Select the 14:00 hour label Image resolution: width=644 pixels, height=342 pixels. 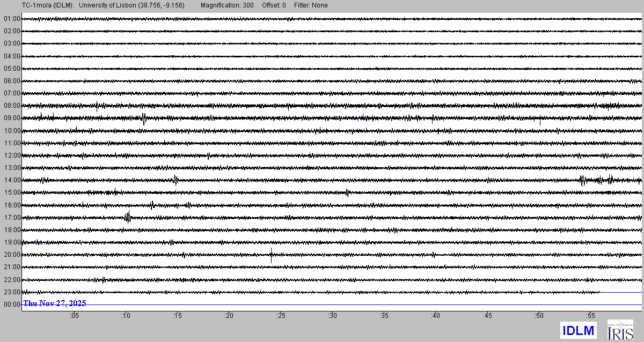[12, 180]
